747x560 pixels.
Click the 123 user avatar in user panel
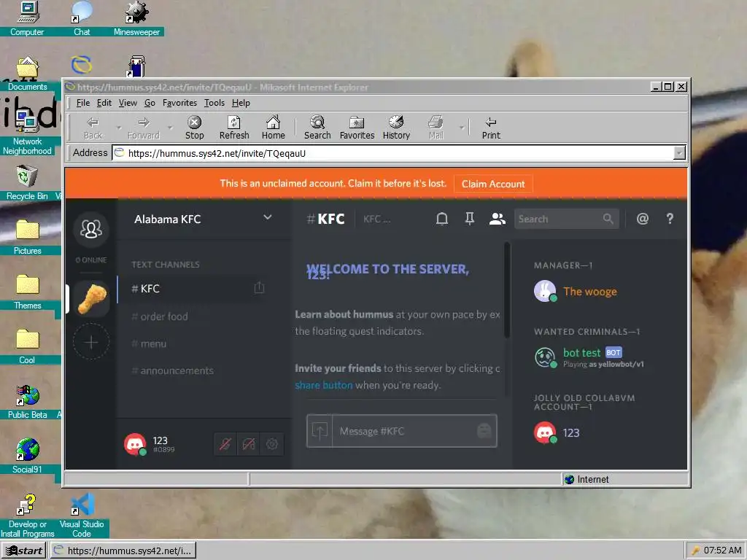(135, 444)
